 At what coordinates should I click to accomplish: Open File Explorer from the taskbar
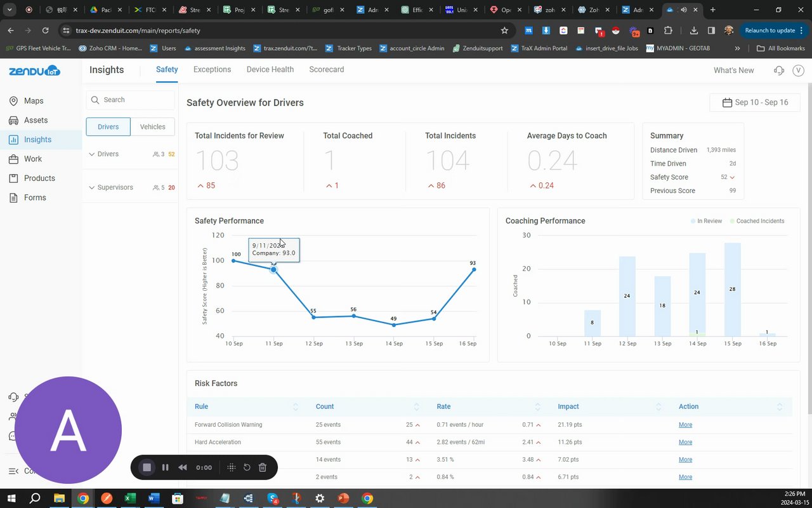[x=59, y=498]
